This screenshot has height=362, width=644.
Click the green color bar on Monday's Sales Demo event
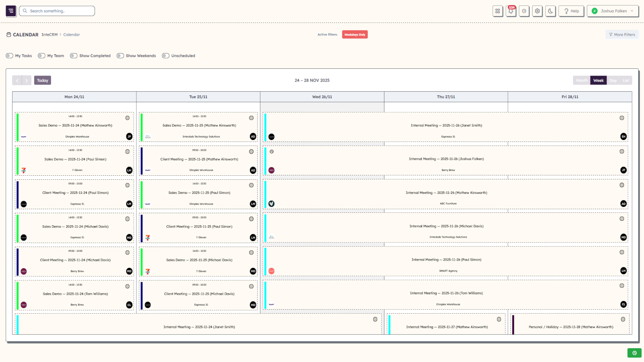[18, 127]
